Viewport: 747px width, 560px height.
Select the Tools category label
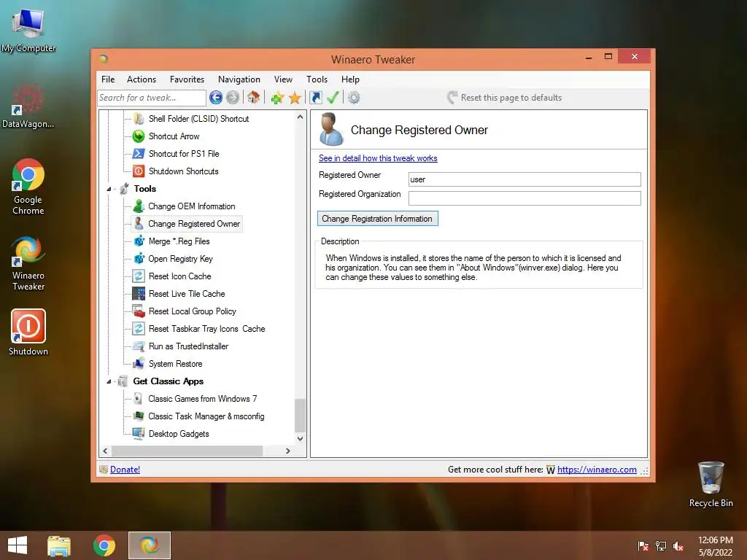pyautogui.click(x=145, y=189)
